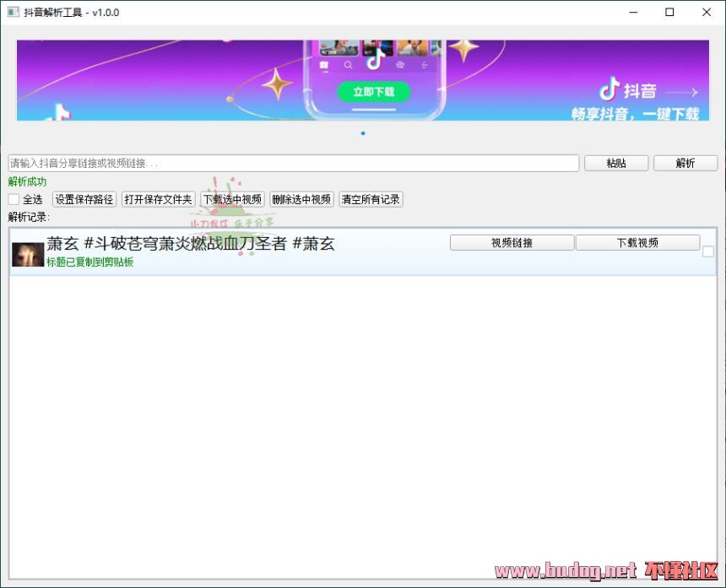The width and height of the screenshot is (726, 588).
Task: Maximize the 抖音解析工具 window
Action: [x=669, y=12]
